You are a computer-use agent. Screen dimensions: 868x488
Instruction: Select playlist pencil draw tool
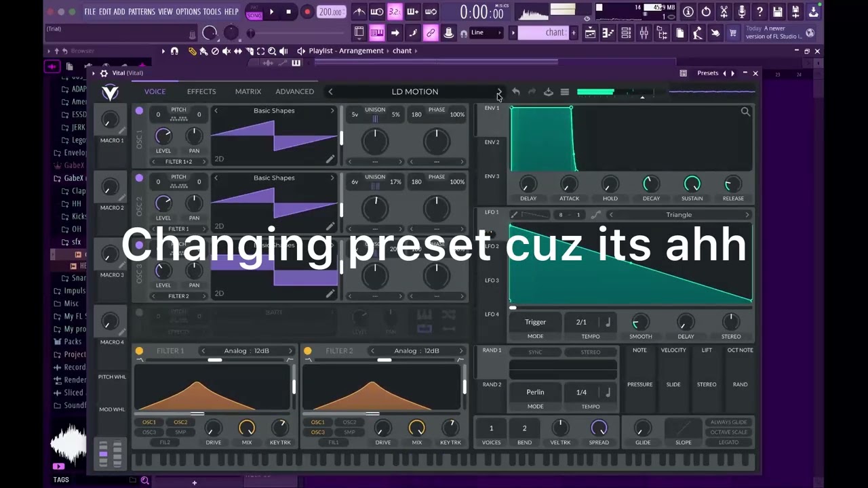[193, 51]
